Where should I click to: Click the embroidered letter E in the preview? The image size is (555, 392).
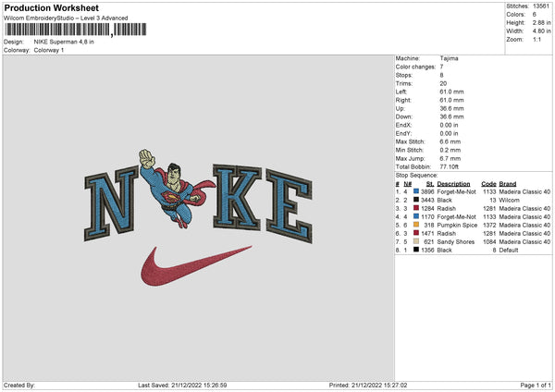290,206
